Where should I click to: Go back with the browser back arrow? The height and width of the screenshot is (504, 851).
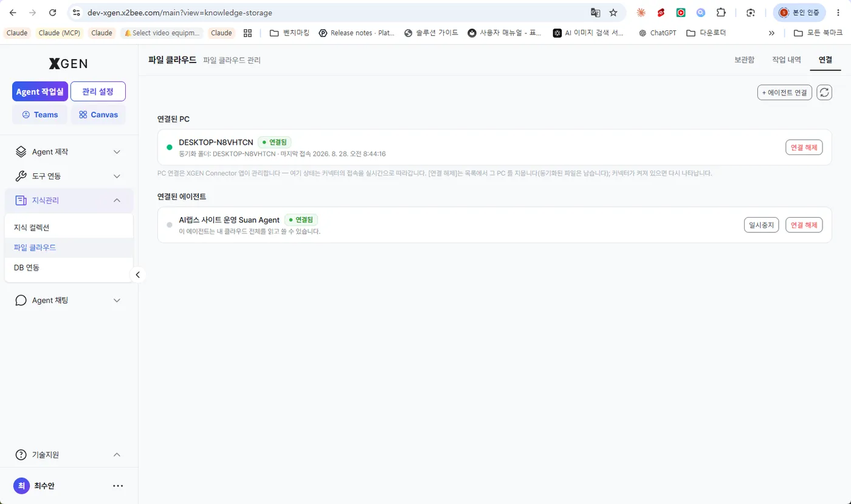click(13, 12)
